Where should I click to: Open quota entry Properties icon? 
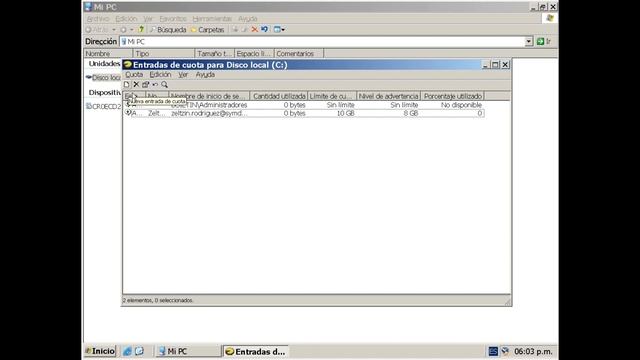click(x=146, y=84)
